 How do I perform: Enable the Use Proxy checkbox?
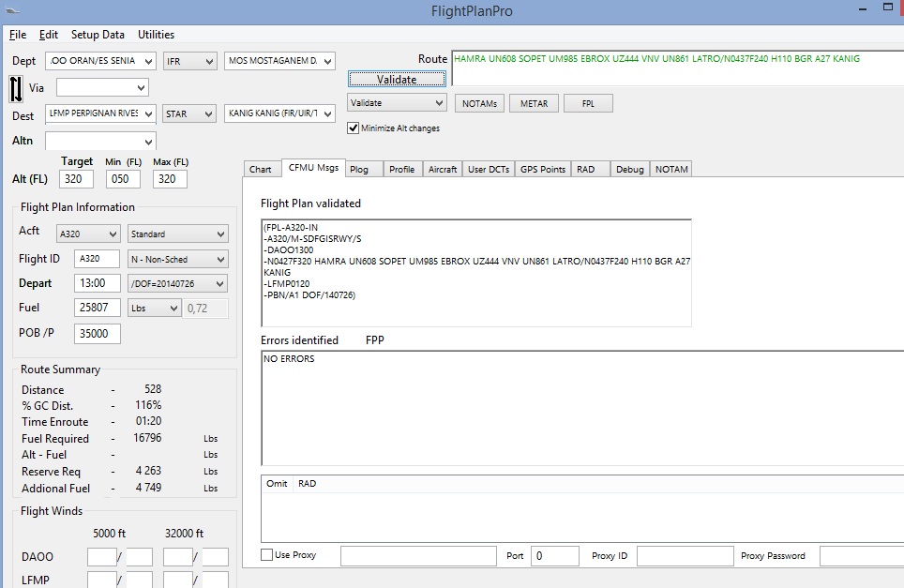pyautogui.click(x=267, y=554)
